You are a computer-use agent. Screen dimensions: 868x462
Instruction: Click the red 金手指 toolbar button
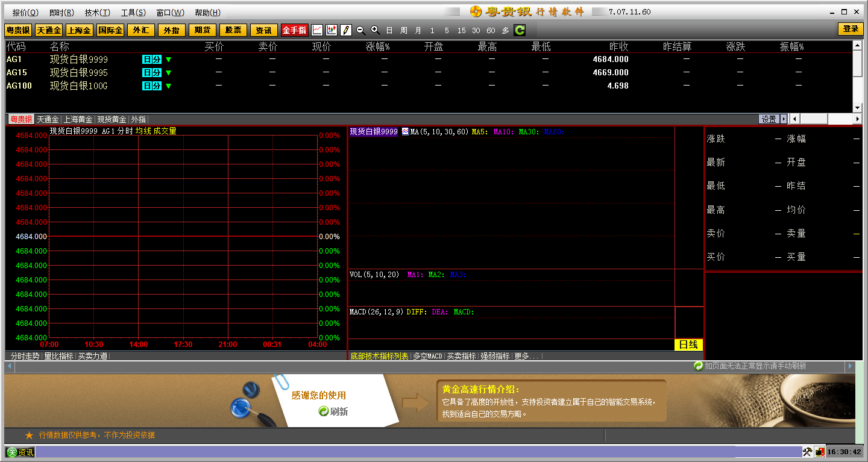pos(295,30)
